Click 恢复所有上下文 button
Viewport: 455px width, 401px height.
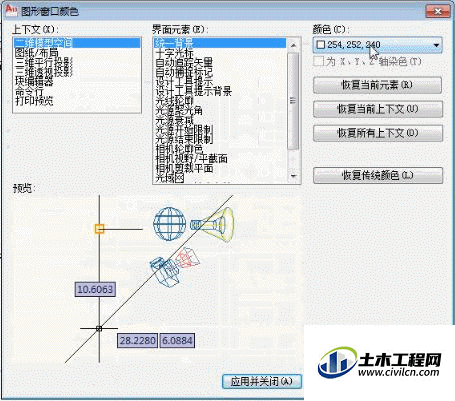click(x=378, y=133)
